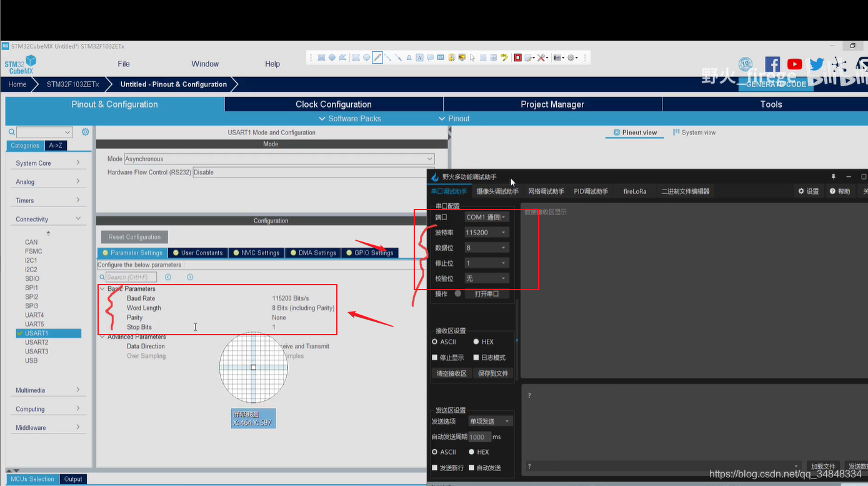Open the 发送选项 单项发送 dropdown
Image resolution: width=868 pixels, height=486 pixels.
[491, 421]
